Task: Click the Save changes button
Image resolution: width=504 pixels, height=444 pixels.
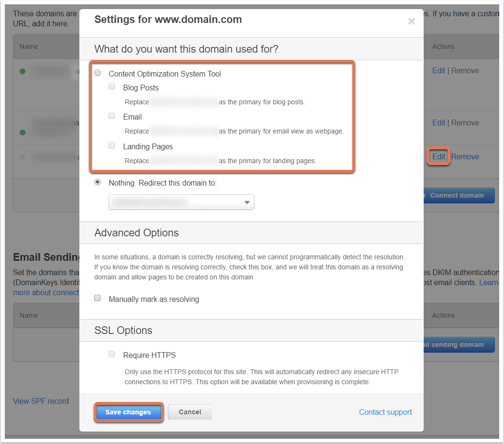Action: pyautogui.click(x=129, y=412)
